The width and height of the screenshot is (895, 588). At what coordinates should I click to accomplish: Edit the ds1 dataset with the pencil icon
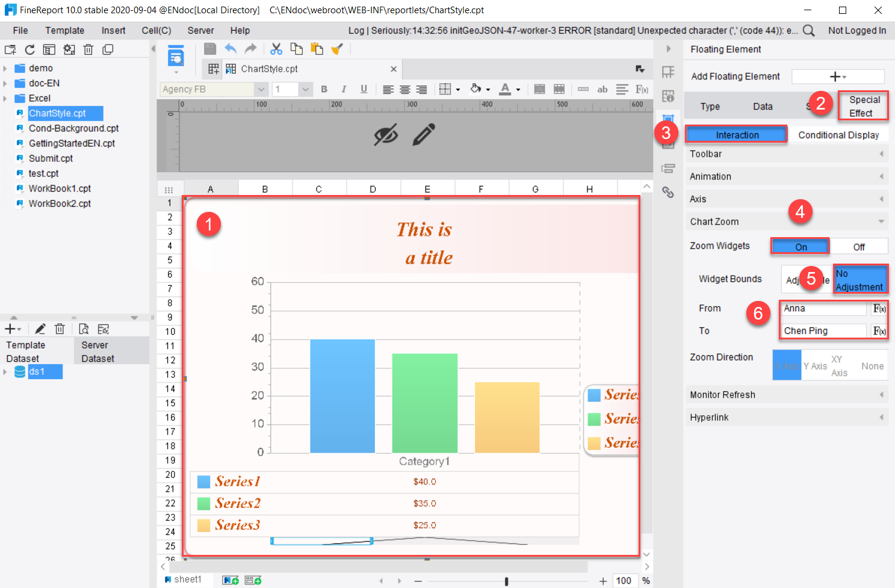(40, 329)
